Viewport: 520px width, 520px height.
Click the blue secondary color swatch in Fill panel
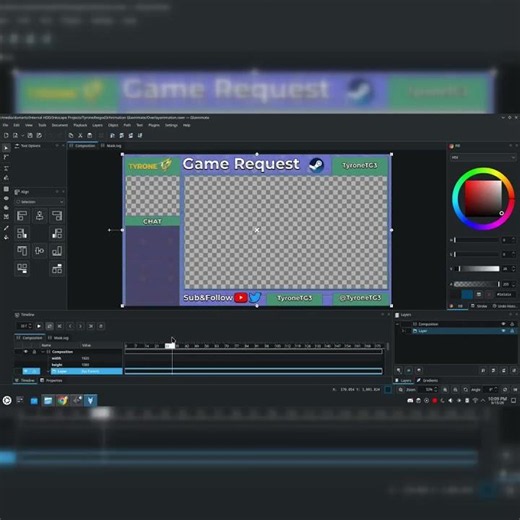(x=467, y=294)
